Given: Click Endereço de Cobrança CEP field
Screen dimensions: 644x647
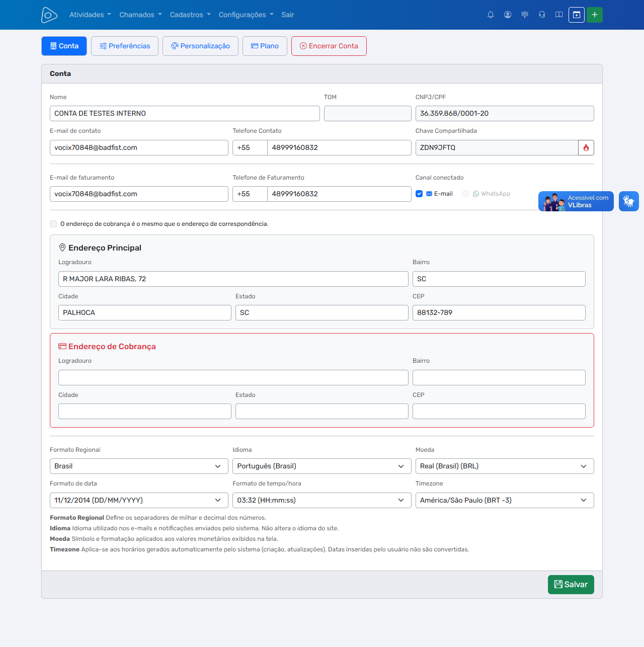Looking at the screenshot, I should click(x=499, y=411).
